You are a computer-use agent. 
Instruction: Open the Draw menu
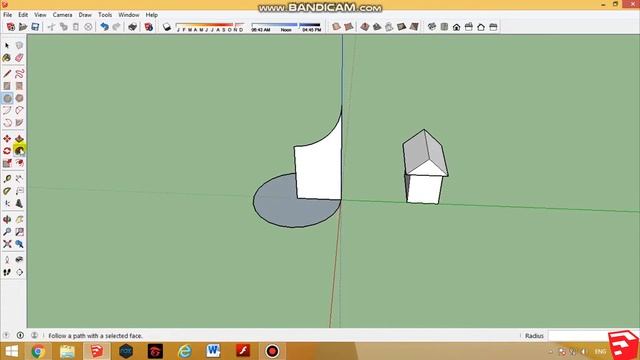pos(85,15)
